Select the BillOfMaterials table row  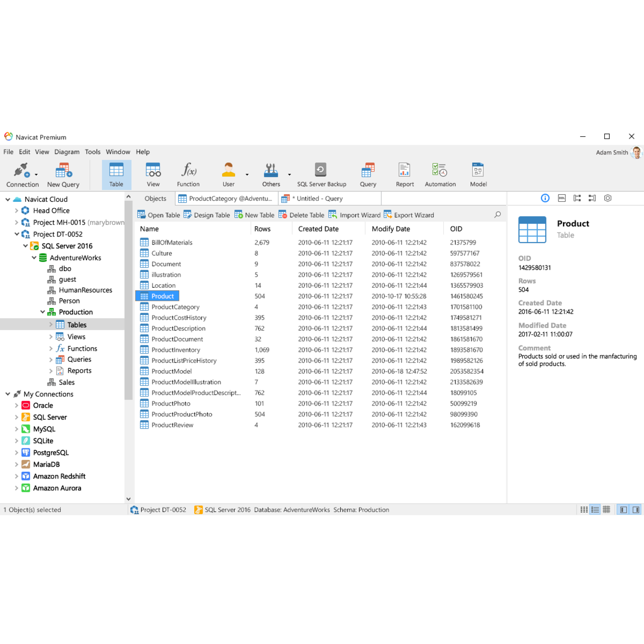[320, 243]
